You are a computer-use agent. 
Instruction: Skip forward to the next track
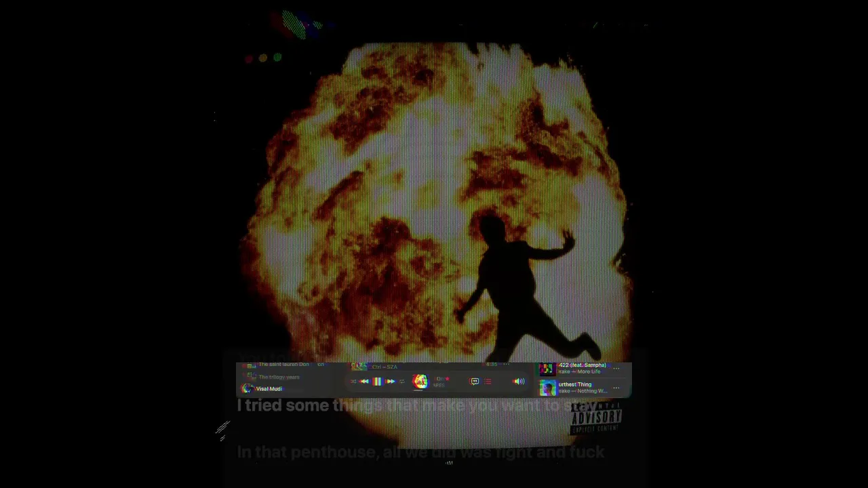coord(390,382)
